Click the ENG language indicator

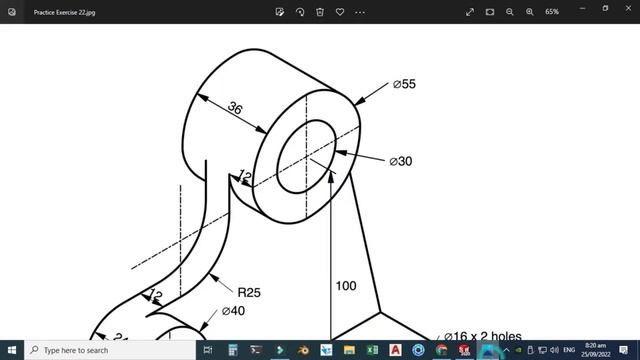click(x=569, y=350)
